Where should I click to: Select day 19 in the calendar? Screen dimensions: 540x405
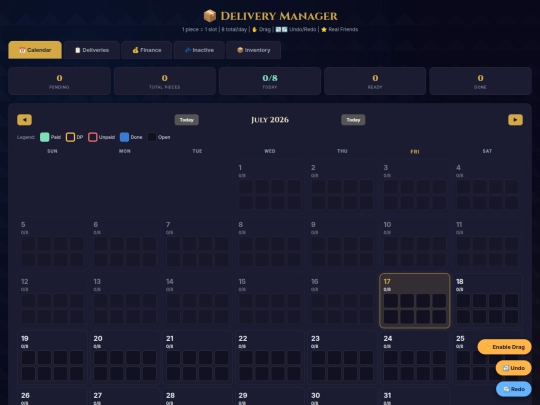tap(52, 357)
